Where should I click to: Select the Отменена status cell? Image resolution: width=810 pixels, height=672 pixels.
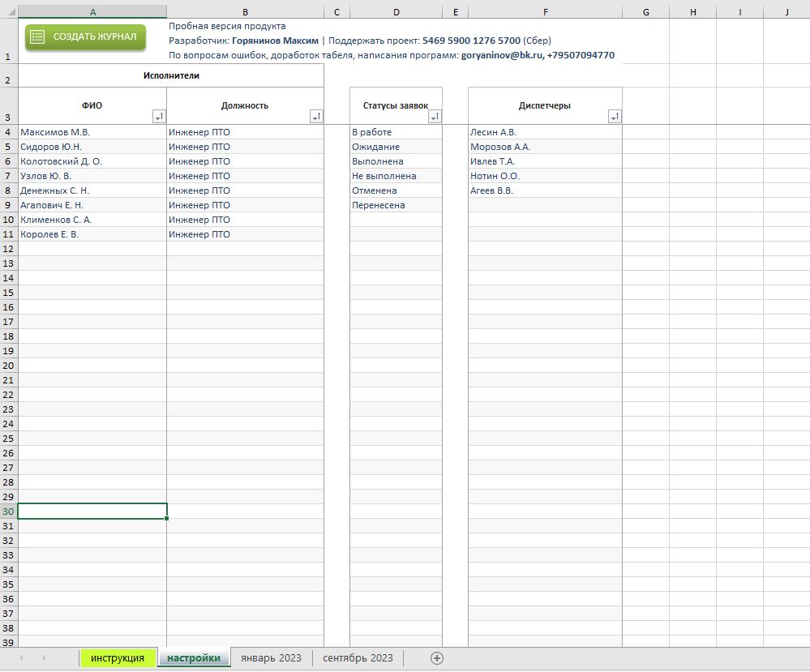coord(396,190)
